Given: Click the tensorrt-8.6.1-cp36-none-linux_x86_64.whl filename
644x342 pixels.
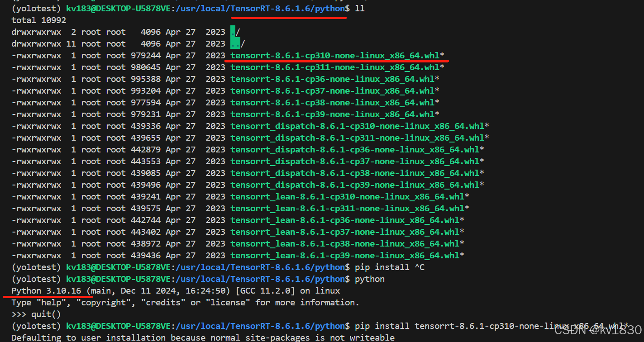Looking at the screenshot, I should tap(333, 79).
